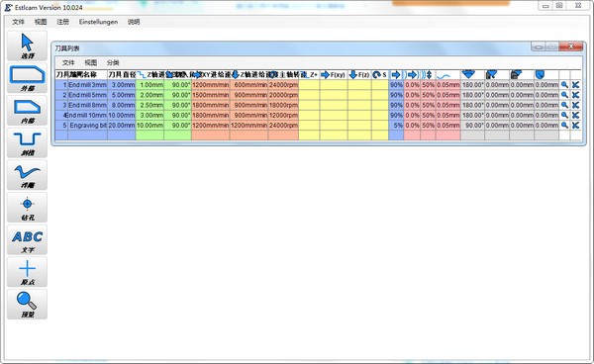Select spindle cell '20000rpm'
This screenshot has width=594, height=364.
point(283,95)
